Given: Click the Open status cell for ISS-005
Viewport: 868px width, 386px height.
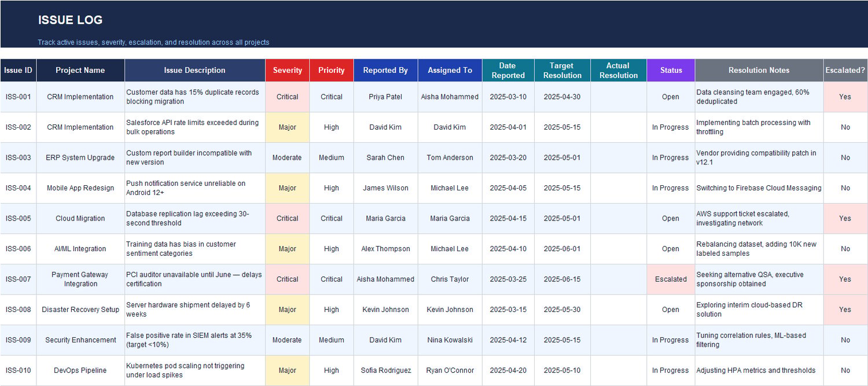Looking at the screenshot, I should [671, 218].
